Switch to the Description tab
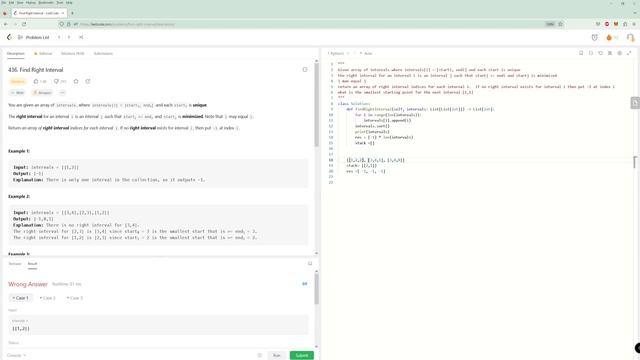Viewport: 640px width, 360px height. [16, 53]
